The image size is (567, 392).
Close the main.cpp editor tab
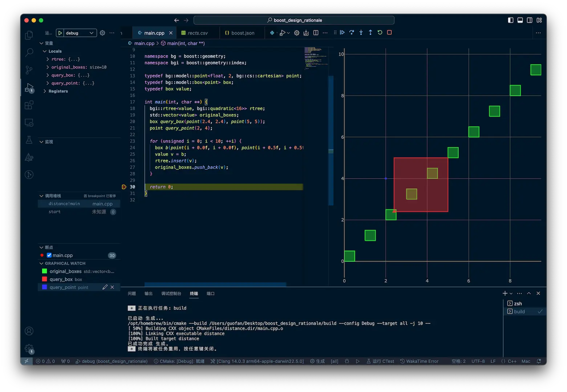pos(171,33)
